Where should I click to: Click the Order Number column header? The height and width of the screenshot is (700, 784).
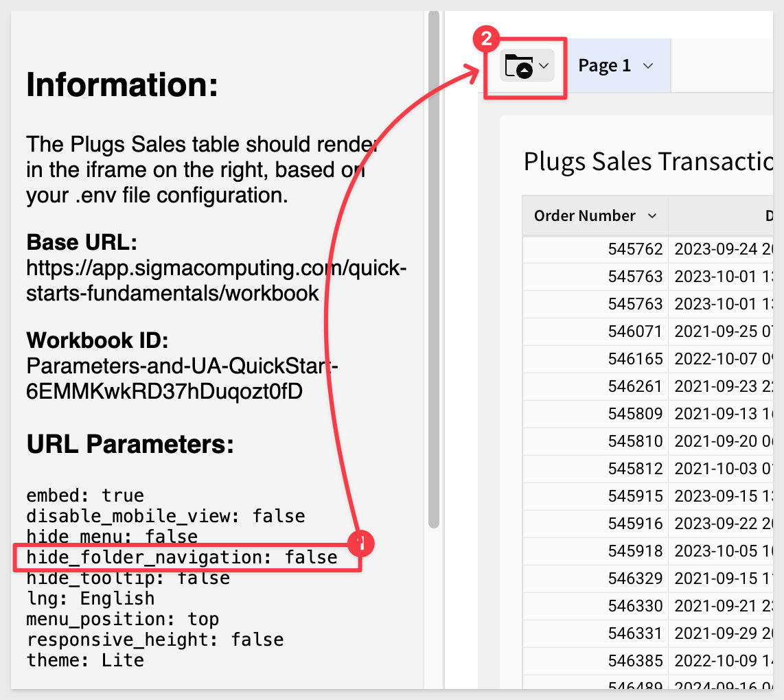[x=595, y=216]
